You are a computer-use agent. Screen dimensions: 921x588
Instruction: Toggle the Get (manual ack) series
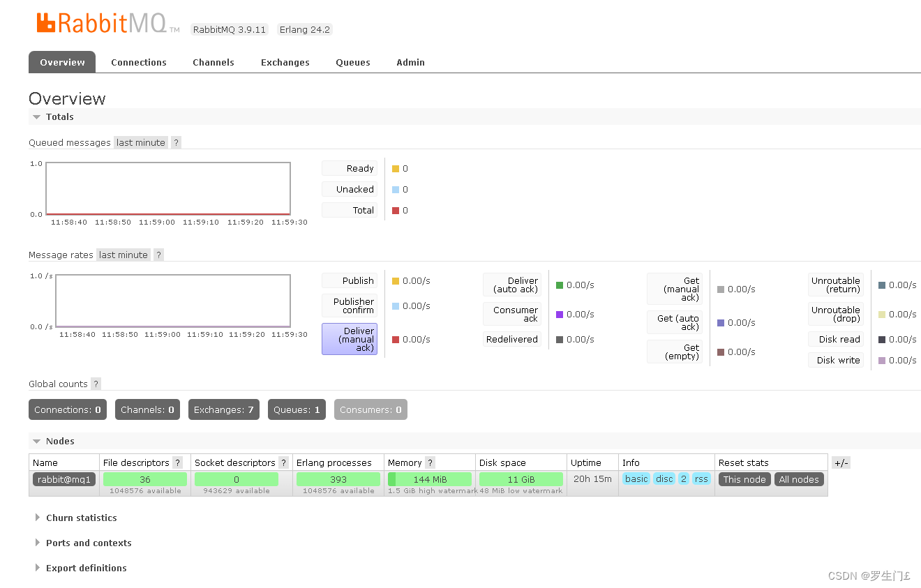coord(675,289)
